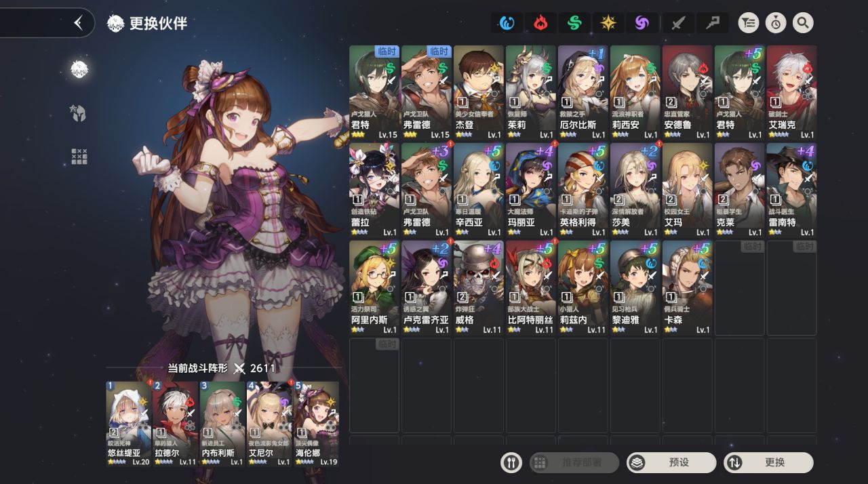This screenshot has height=484, width=868.
Task: Pick the 茱莉 healer card
Action: [531, 93]
